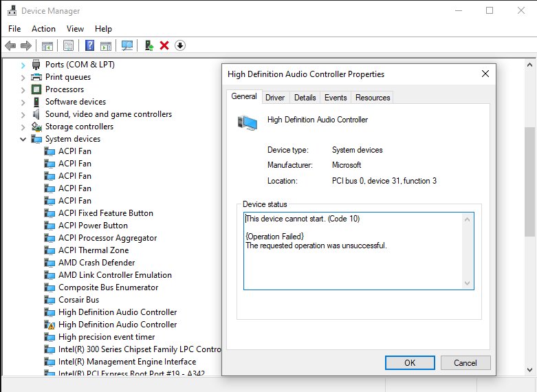Select AMD Link Controller Emulation

(x=115, y=275)
